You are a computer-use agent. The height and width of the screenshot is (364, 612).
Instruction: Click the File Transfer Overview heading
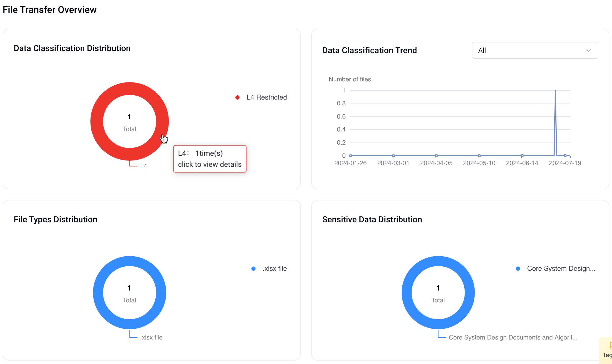[50, 10]
